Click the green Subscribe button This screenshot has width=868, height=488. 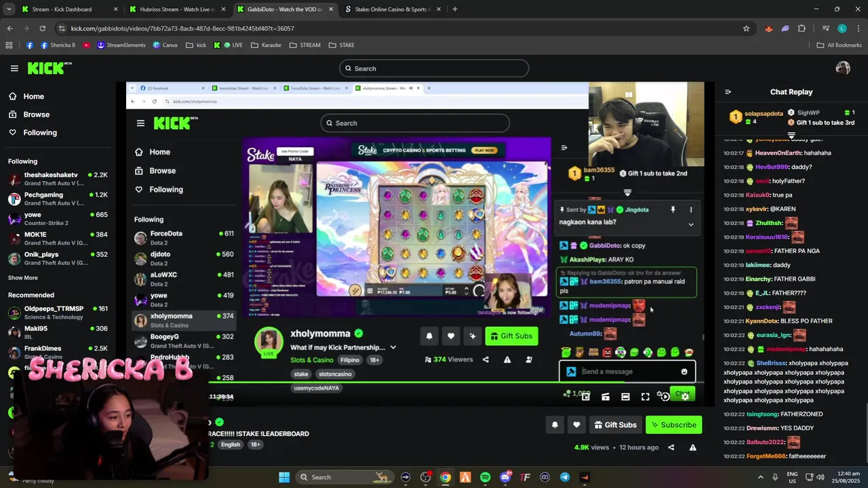click(x=673, y=425)
